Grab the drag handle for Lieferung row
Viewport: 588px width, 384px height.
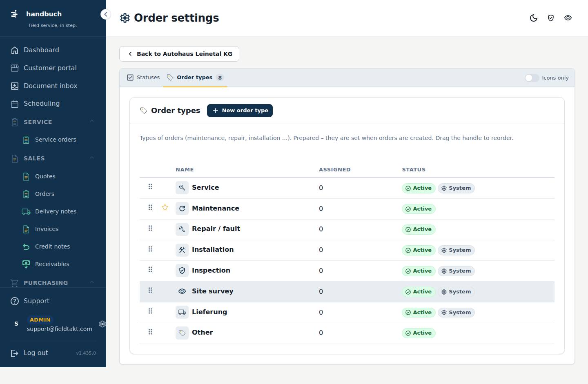point(150,311)
